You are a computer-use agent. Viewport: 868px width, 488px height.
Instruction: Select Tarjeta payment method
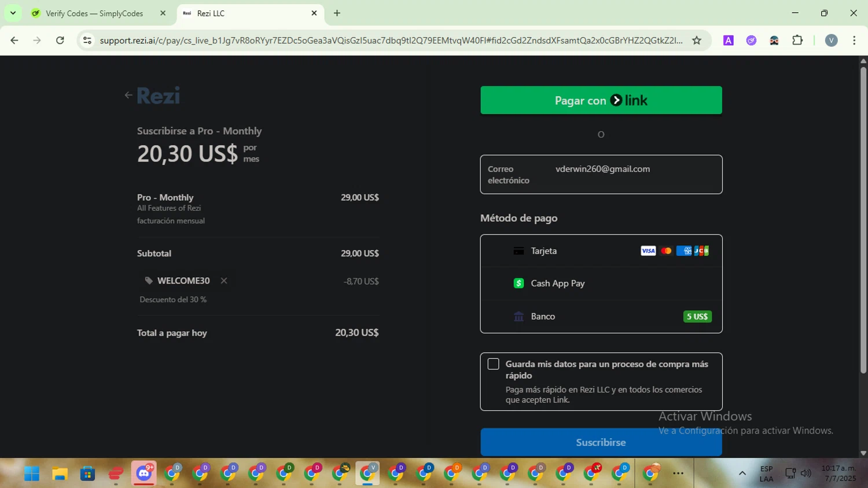(601, 251)
